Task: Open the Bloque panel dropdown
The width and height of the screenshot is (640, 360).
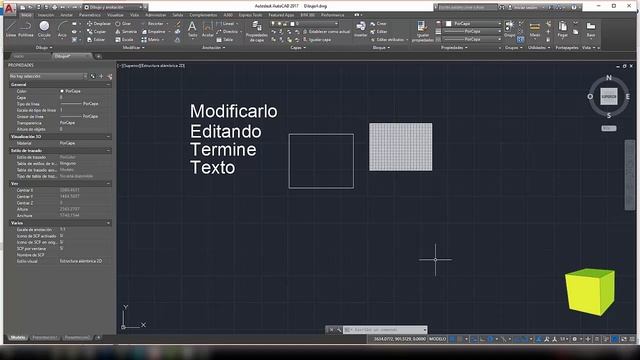Action: coord(381,48)
